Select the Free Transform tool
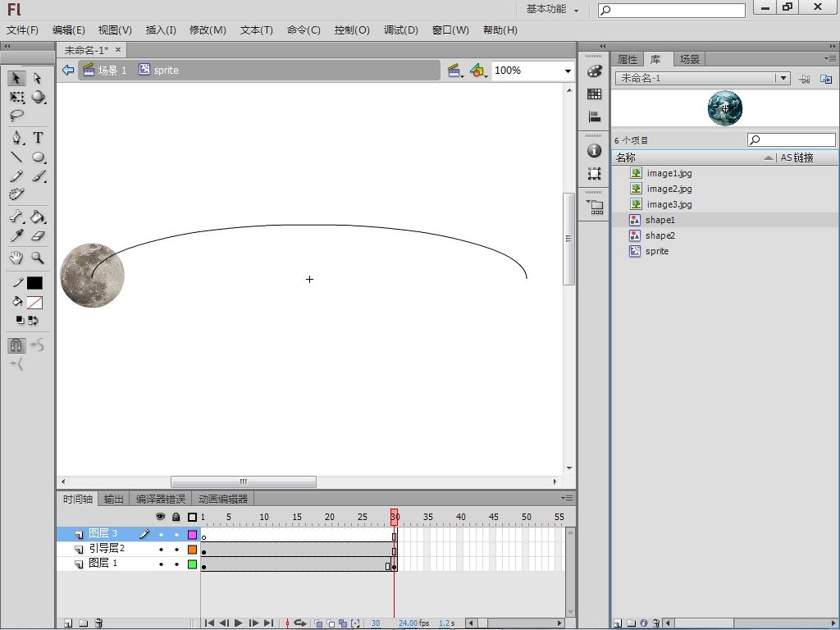The height and width of the screenshot is (630, 840). 16,97
